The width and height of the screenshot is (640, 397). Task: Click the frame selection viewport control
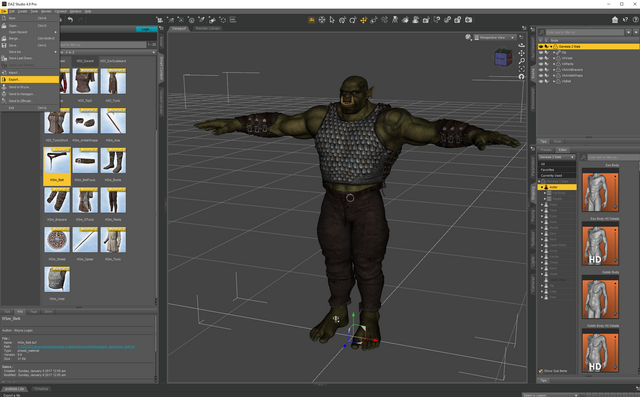(522, 69)
